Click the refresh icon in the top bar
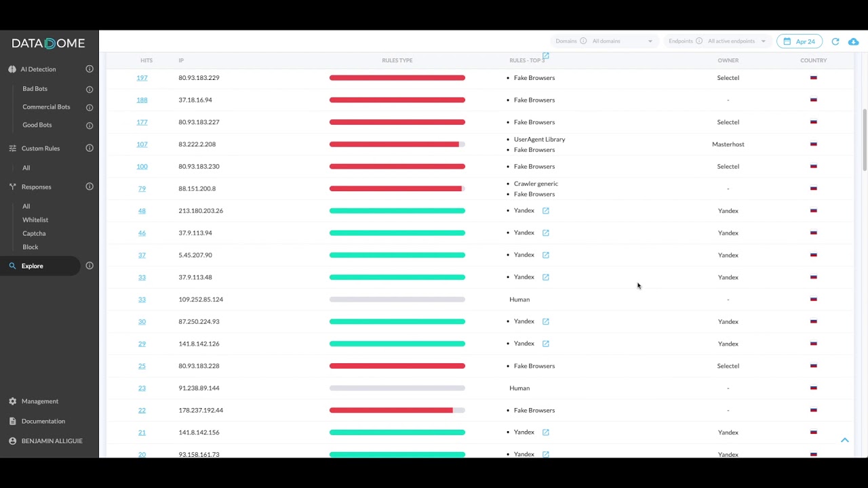 tap(835, 41)
